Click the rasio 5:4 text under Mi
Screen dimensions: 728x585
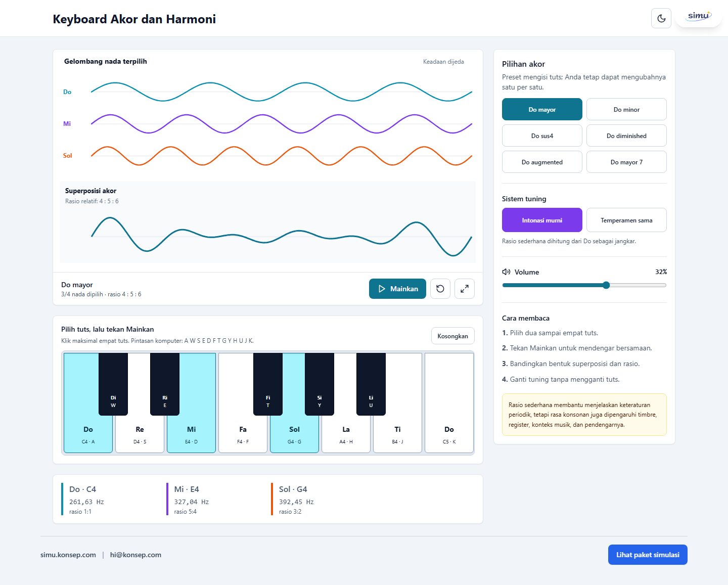click(185, 512)
